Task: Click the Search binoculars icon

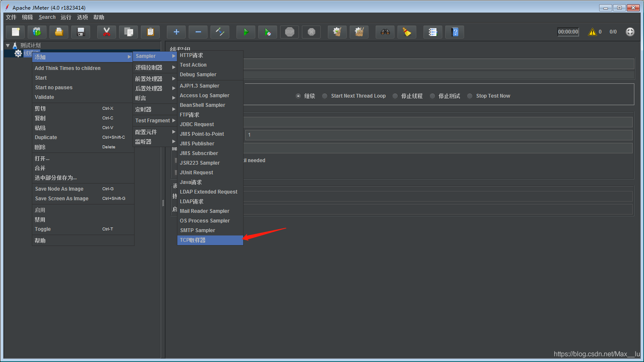Action: point(385,32)
